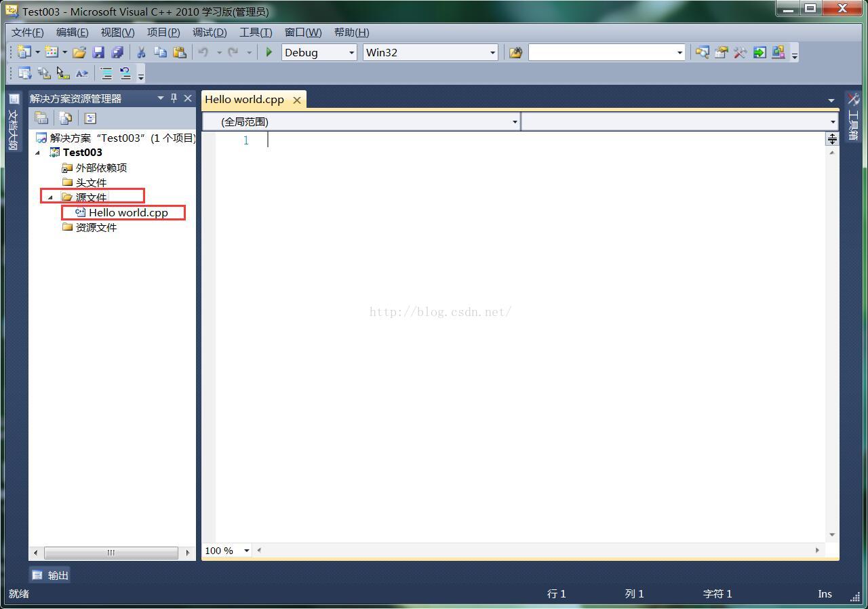Close the Hello world.cpp tab
868x609 pixels.
(x=296, y=100)
